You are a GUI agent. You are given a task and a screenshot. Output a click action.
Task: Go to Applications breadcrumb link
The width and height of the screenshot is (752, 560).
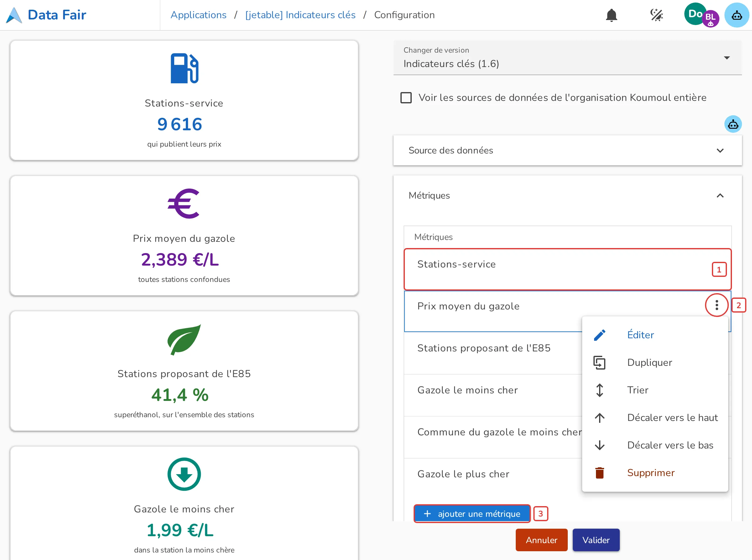(x=198, y=15)
